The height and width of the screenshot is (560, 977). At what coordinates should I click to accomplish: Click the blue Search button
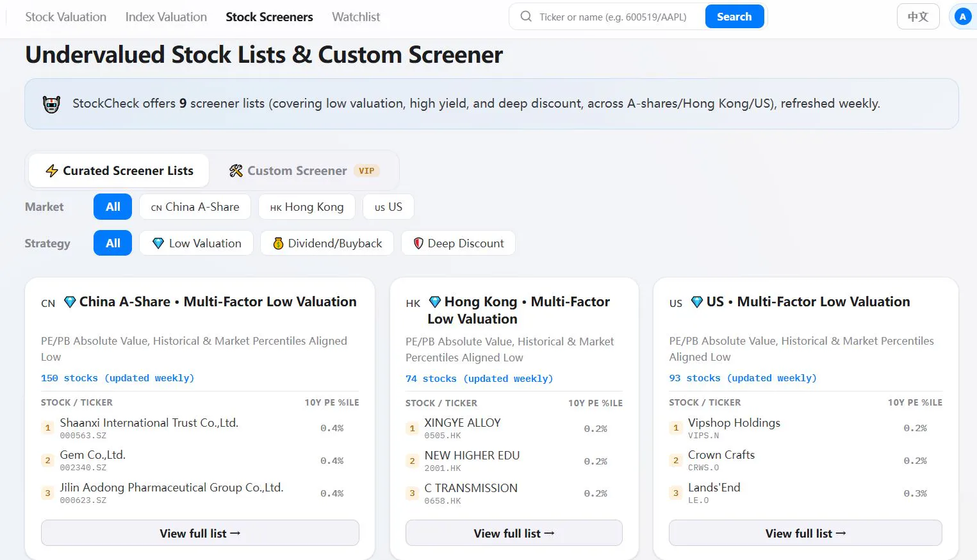[x=734, y=17]
